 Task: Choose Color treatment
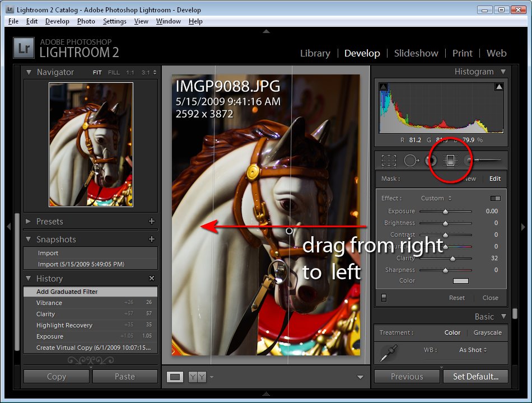[452, 332]
